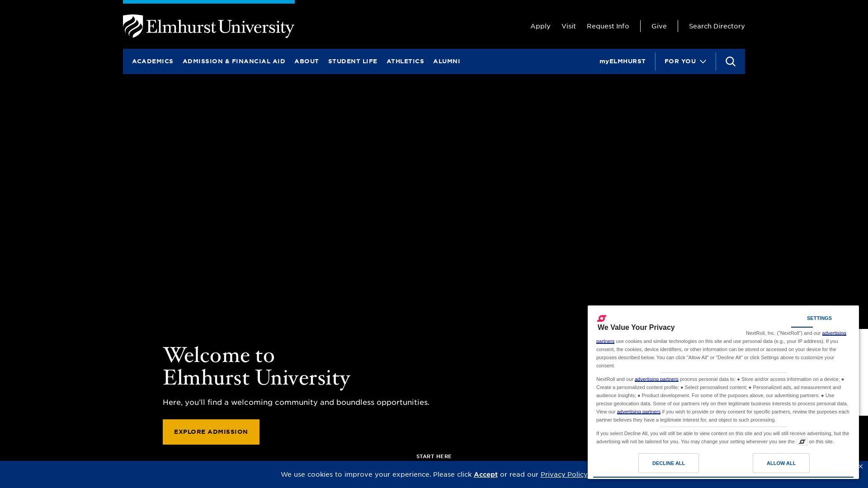Viewport: 868px width, 488px height.
Task: Select the ACADEMICS menu item
Action: (x=153, y=61)
